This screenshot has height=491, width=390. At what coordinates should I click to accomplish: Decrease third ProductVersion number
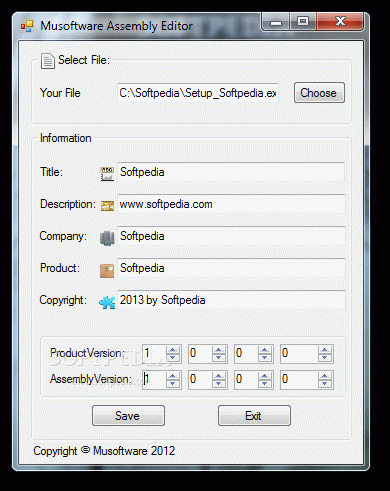tap(265, 357)
